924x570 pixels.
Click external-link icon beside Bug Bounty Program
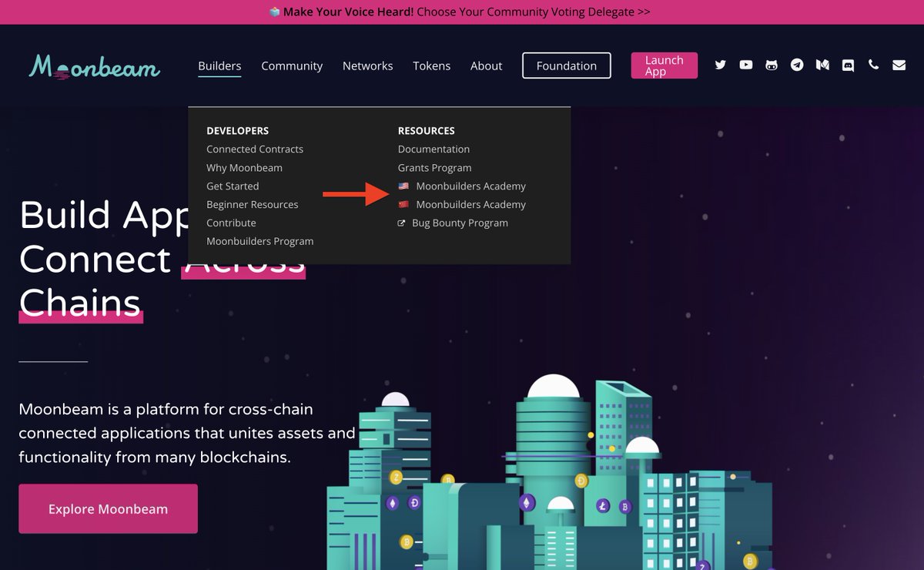(401, 223)
